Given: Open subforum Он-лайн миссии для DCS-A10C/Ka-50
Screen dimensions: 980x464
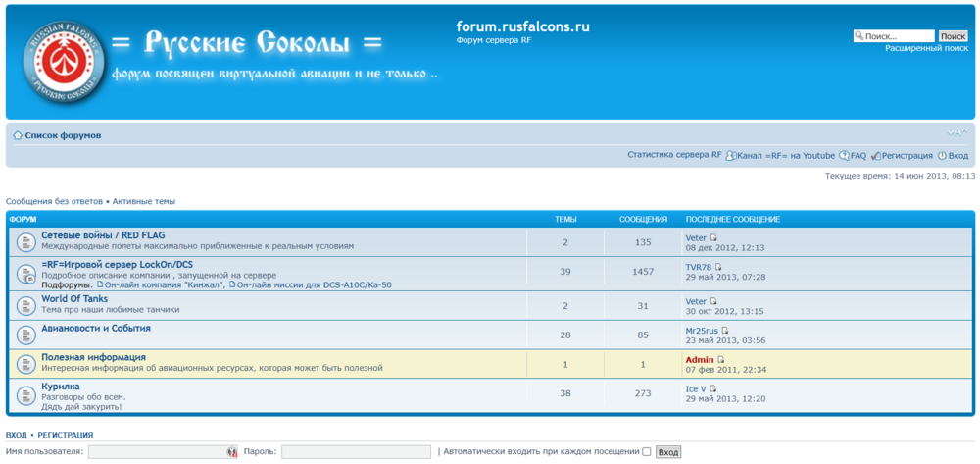Looking at the screenshot, I should pos(315,285).
